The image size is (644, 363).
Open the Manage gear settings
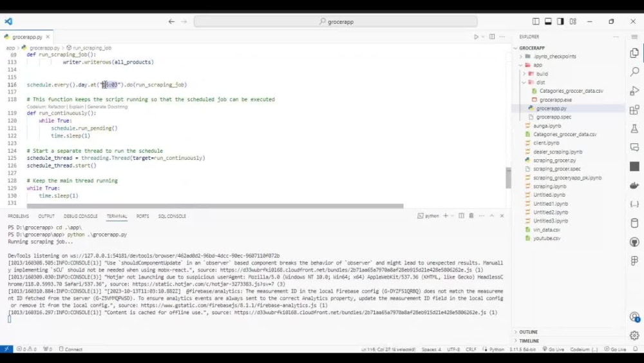[x=634, y=335]
